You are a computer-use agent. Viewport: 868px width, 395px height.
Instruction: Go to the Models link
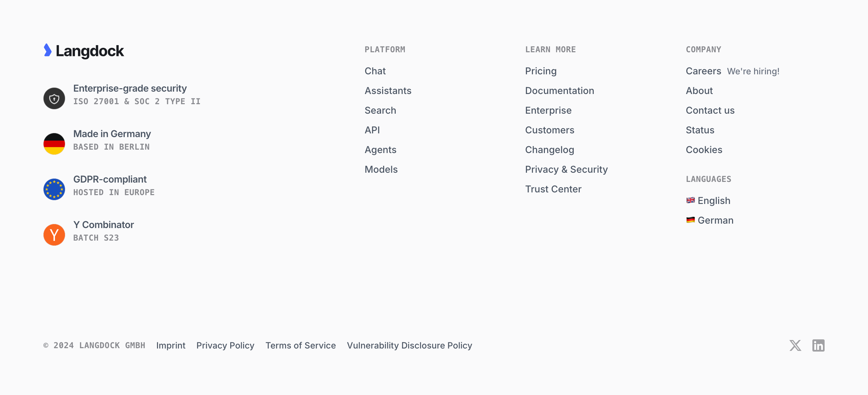coord(381,169)
